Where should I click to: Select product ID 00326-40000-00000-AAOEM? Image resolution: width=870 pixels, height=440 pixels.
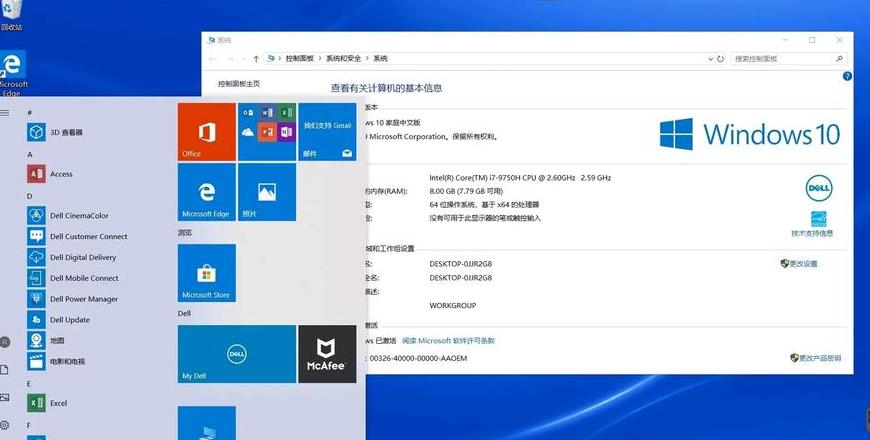point(418,358)
